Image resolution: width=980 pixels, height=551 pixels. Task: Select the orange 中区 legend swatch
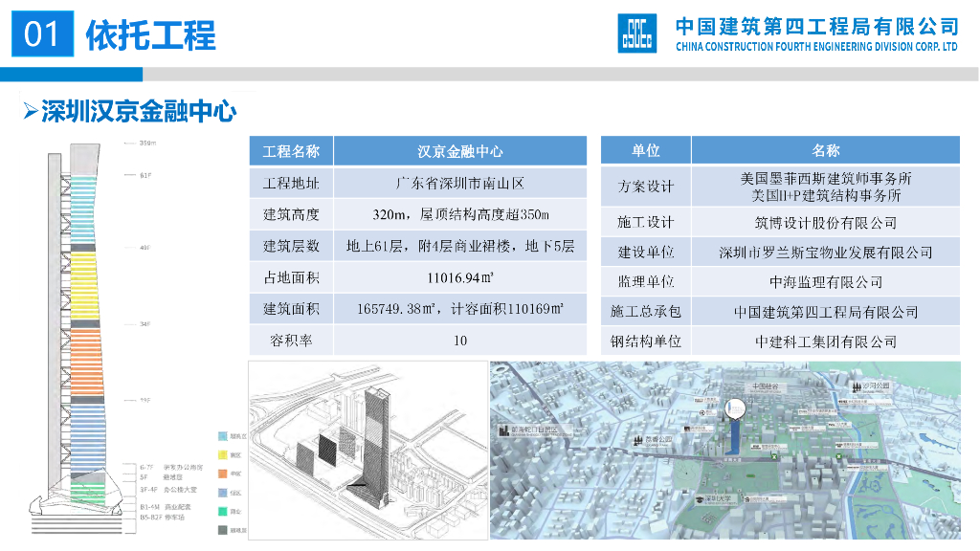(223, 473)
